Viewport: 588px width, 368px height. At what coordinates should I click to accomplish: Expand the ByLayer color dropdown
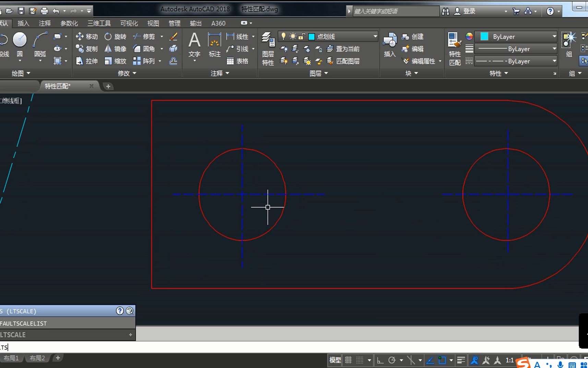(x=554, y=36)
